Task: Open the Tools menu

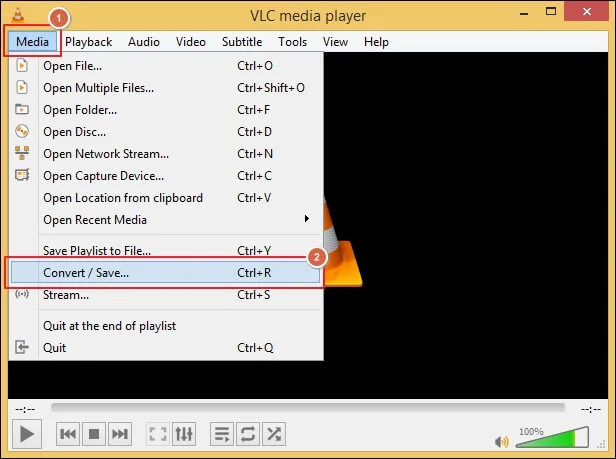Action: tap(292, 42)
